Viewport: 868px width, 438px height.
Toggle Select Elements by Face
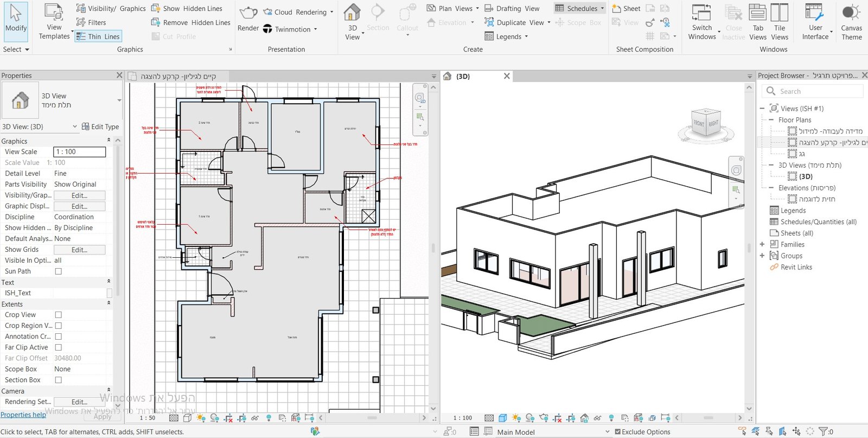click(x=783, y=431)
